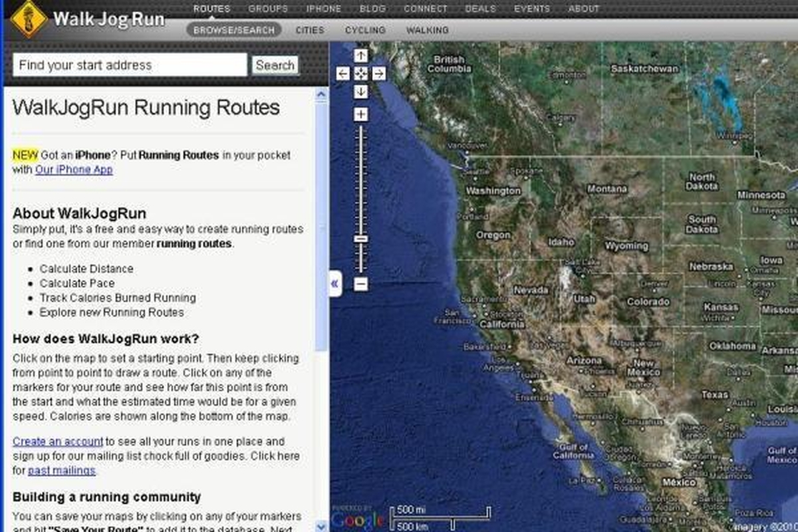The image size is (798, 532).
Task: Open the past mailings link
Action: [x=62, y=471]
